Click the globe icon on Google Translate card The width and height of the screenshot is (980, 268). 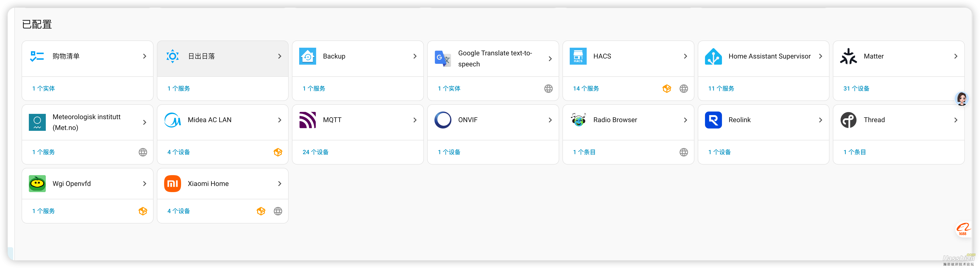[548, 89]
